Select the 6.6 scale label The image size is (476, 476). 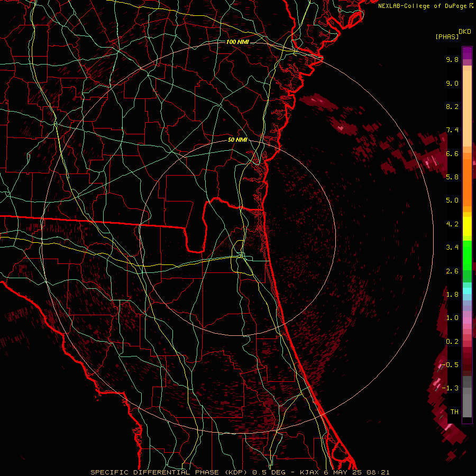point(452,153)
